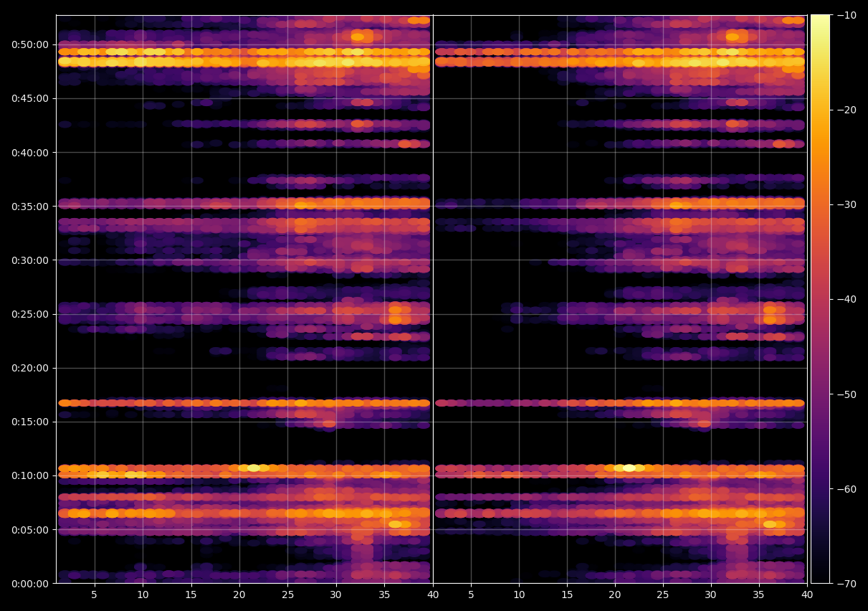The height and width of the screenshot is (611, 868).
Task: Click the 0:20:00 time axis label
Action: point(30,368)
